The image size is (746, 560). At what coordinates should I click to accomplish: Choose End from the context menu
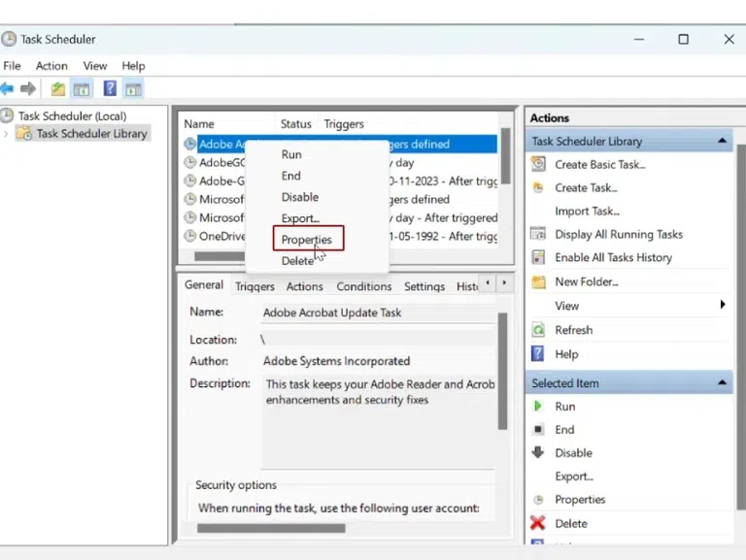(318, 176)
